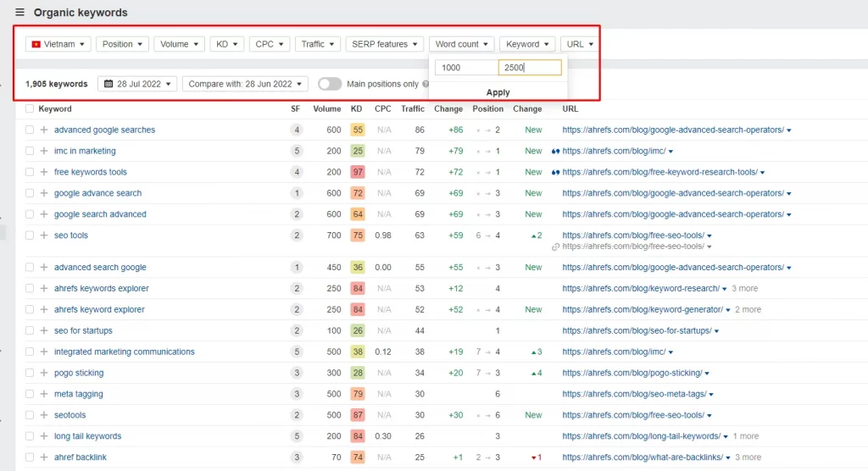Open the Compare with: 28 Jun 2022 dropdown
868x471 pixels.
pyautogui.click(x=245, y=84)
